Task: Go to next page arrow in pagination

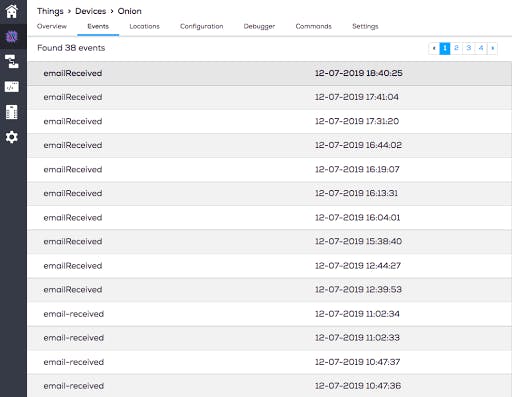Action: tap(492, 48)
